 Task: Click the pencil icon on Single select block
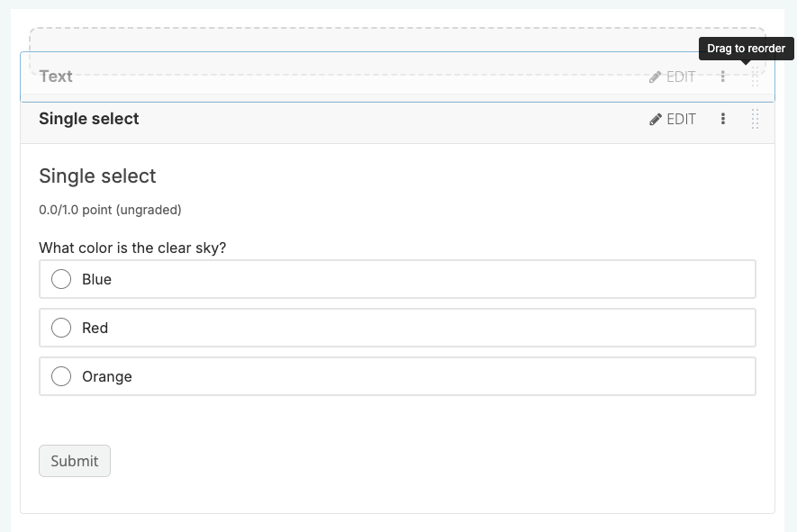point(656,120)
